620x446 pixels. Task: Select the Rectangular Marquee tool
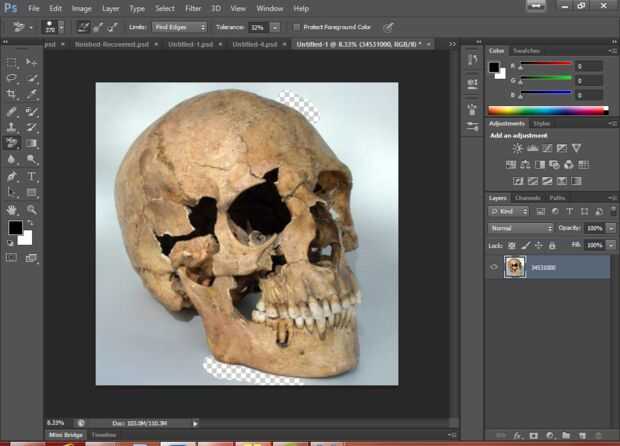(11, 62)
